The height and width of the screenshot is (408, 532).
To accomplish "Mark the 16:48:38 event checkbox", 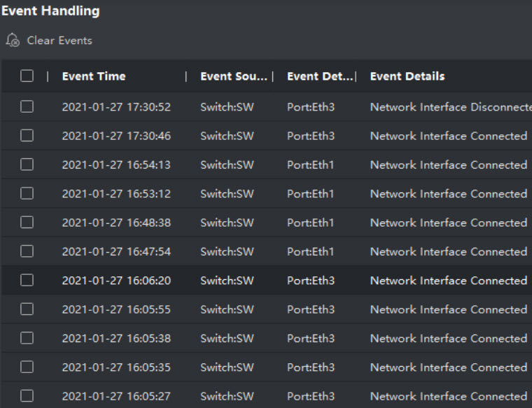I will pos(27,223).
